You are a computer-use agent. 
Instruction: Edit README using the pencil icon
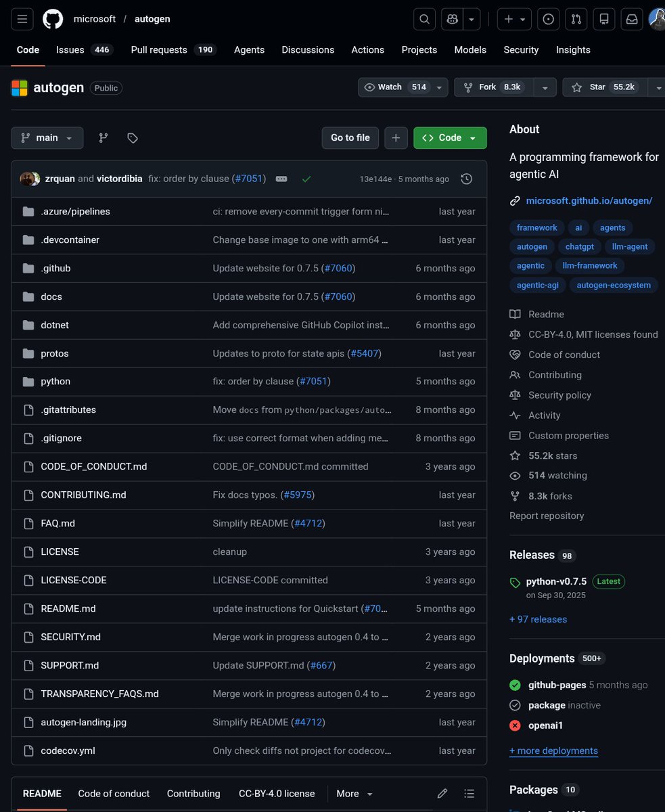pyautogui.click(x=442, y=794)
